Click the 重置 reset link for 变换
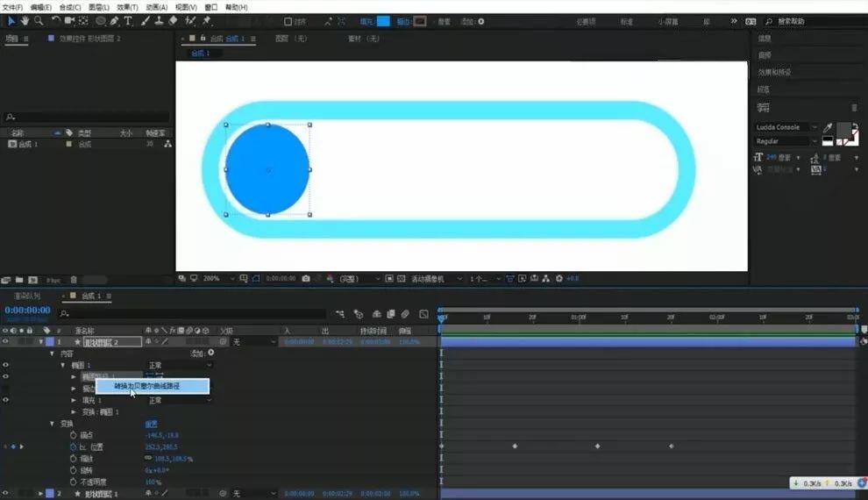This screenshot has width=868, height=500. click(151, 425)
